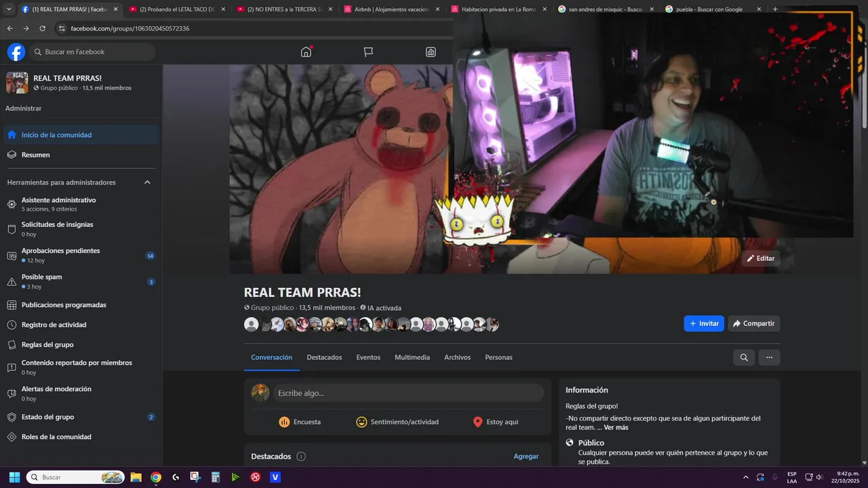This screenshot has width=868, height=488.
Task: Switch to the san andres de mixquic tab
Action: pyautogui.click(x=606, y=9)
